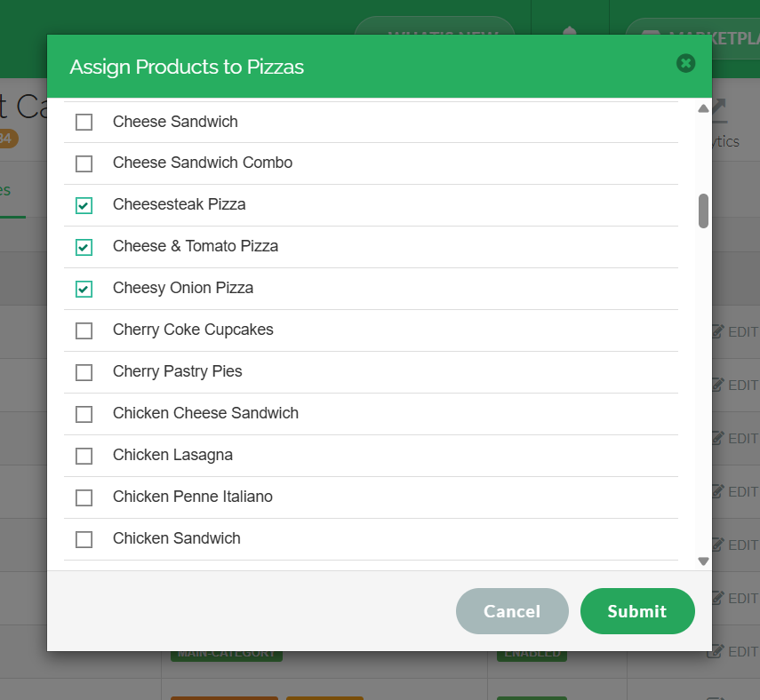Enable the Chicken Cheese Sandwich checkbox

pos(84,414)
